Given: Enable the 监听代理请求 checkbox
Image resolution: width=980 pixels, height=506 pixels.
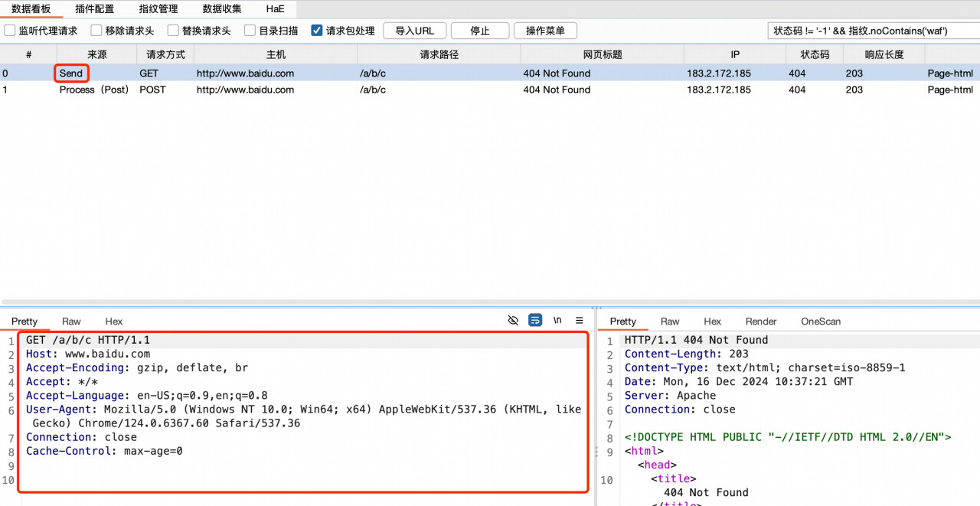Looking at the screenshot, I should [x=10, y=31].
